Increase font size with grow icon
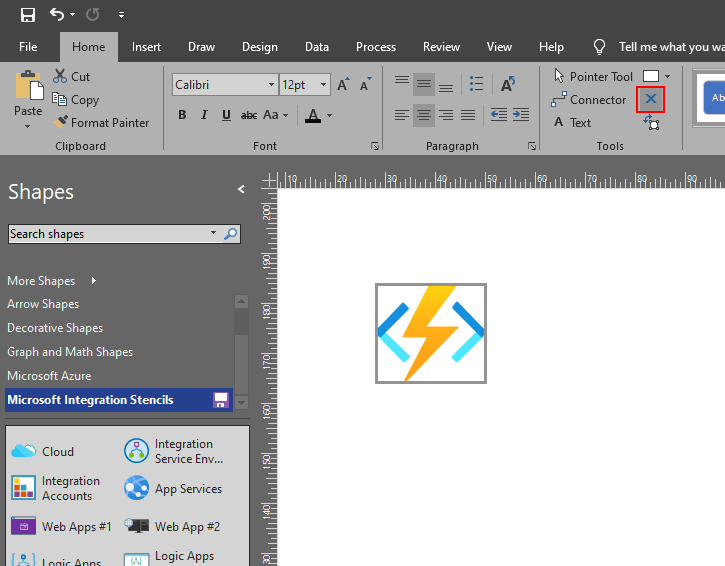Image resolution: width=725 pixels, height=566 pixels. point(344,85)
